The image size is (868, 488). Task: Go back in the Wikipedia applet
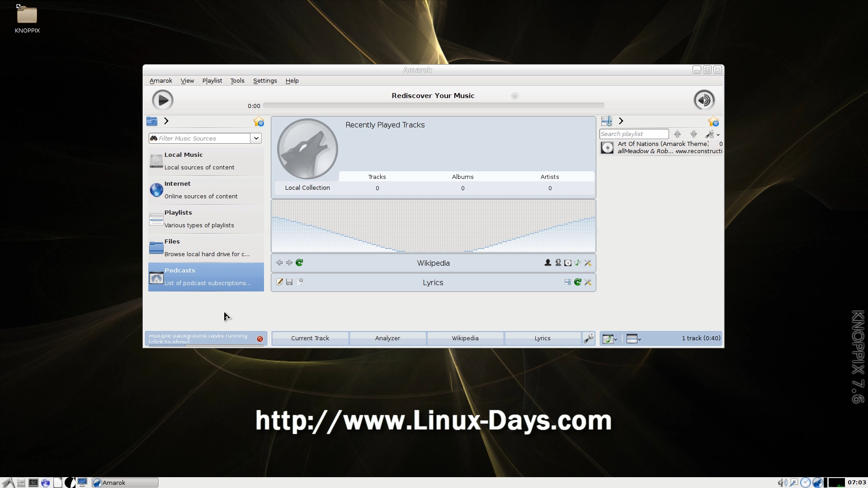coord(279,263)
